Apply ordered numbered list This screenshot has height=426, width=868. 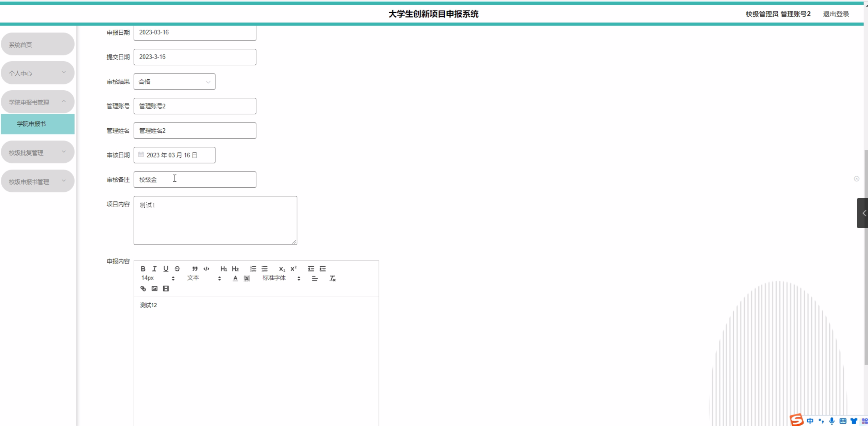pos(253,269)
